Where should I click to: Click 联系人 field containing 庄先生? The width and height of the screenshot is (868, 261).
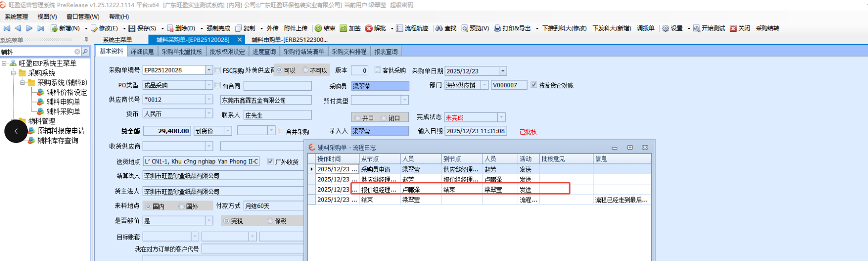pos(277,115)
